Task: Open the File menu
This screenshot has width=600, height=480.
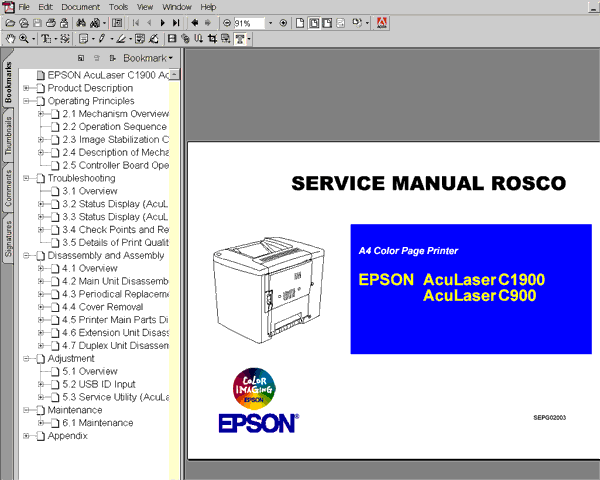Action: pyautogui.click(x=24, y=7)
